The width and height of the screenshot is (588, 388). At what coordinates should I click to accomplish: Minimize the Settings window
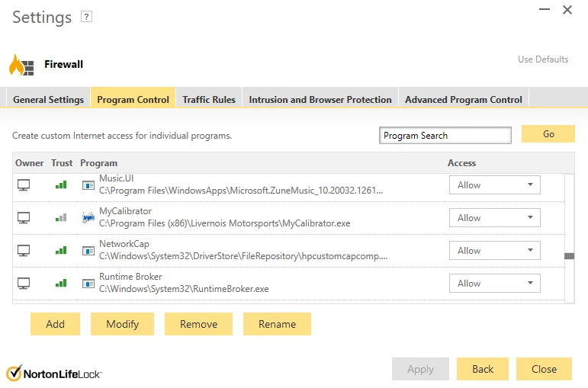tap(545, 9)
